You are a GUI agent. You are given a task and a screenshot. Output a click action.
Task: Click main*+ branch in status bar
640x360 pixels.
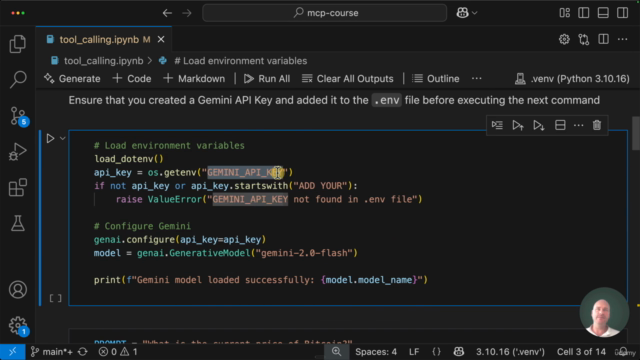coord(51,352)
